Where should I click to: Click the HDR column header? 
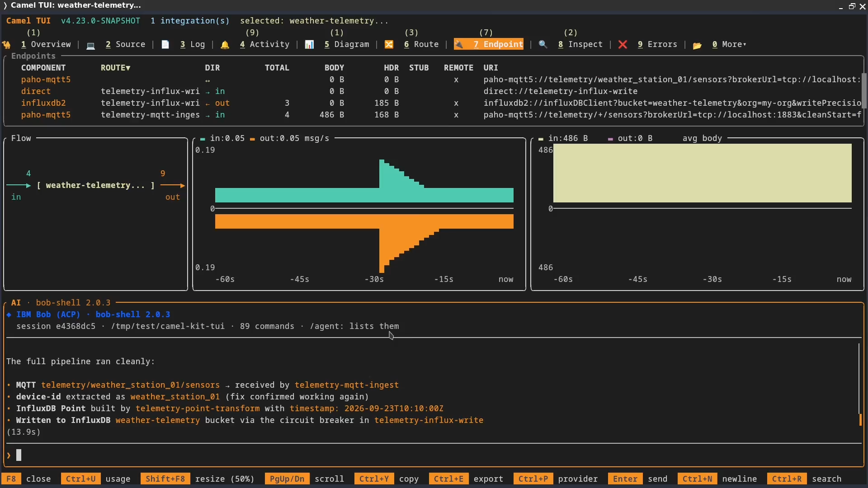(392, 68)
